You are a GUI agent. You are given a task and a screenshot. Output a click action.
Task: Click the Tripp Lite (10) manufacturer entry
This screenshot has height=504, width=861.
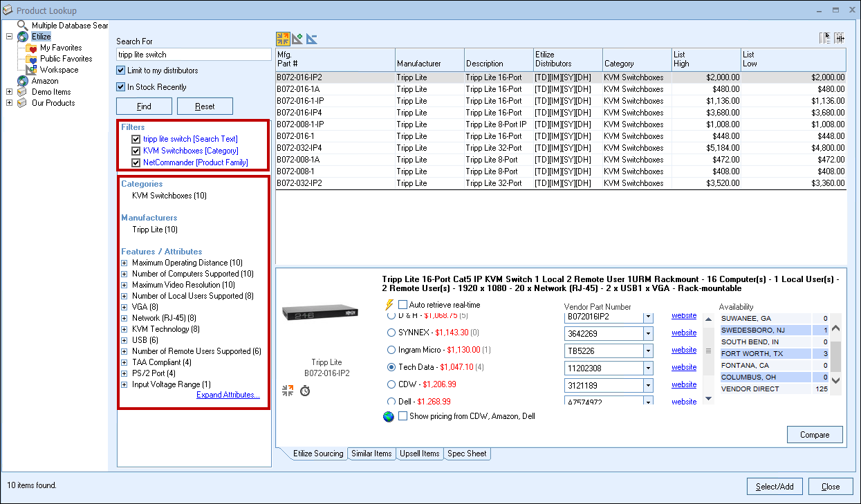click(x=155, y=230)
